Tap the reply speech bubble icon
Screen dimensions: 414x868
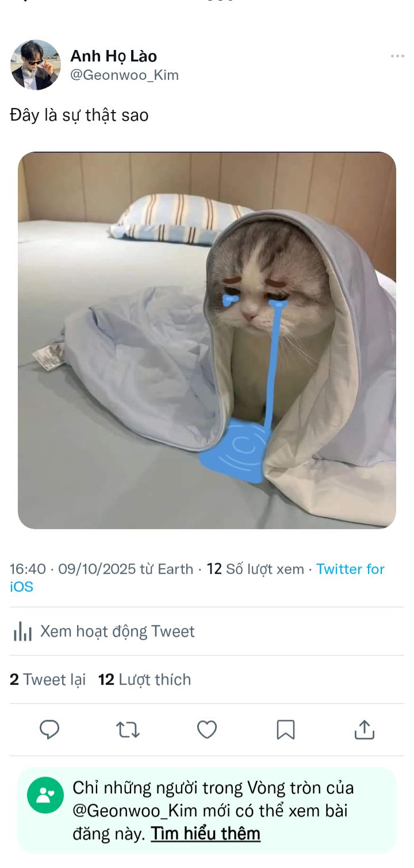tap(49, 730)
